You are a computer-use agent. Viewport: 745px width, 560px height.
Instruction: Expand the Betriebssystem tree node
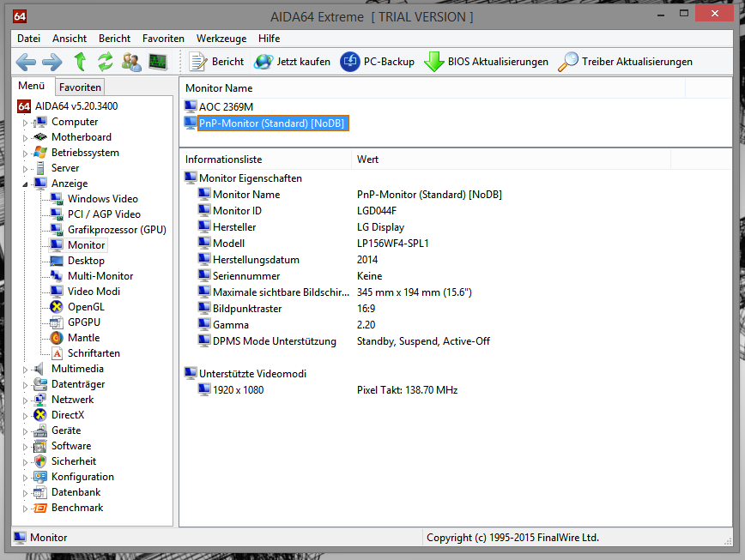coord(25,154)
